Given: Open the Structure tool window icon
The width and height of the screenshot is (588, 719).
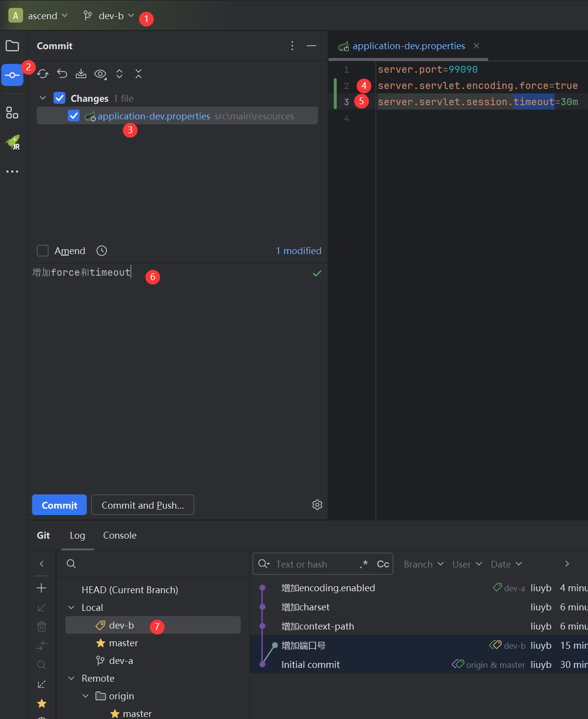Looking at the screenshot, I should click(12, 113).
